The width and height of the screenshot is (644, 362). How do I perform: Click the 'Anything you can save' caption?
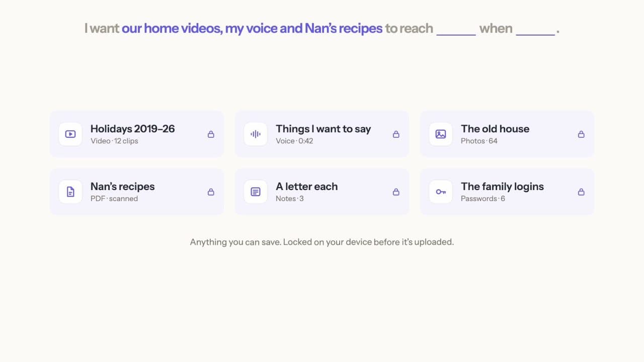[x=322, y=242]
